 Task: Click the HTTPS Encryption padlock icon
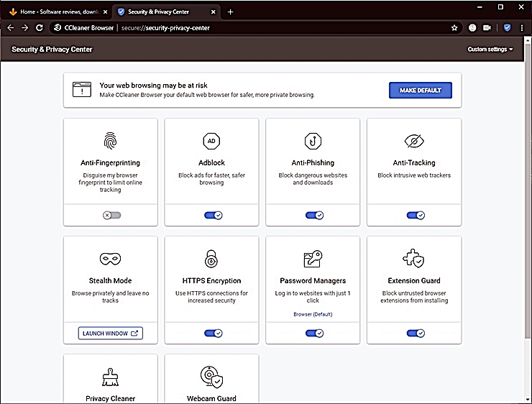211,259
